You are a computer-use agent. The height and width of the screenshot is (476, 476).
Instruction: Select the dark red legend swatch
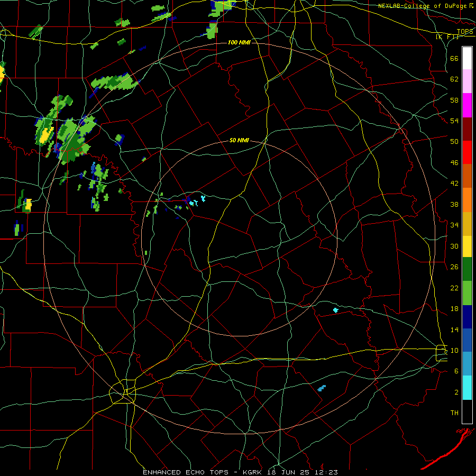click(x=467, y=129)
